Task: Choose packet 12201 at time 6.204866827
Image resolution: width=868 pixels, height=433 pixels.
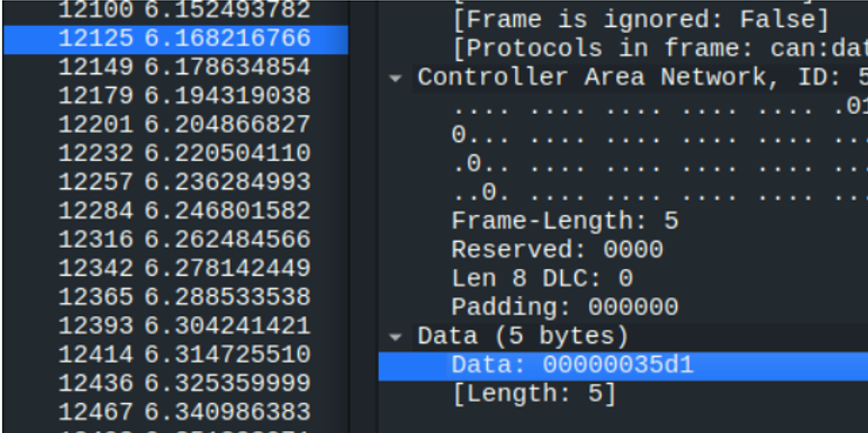Action: point(183,124)
